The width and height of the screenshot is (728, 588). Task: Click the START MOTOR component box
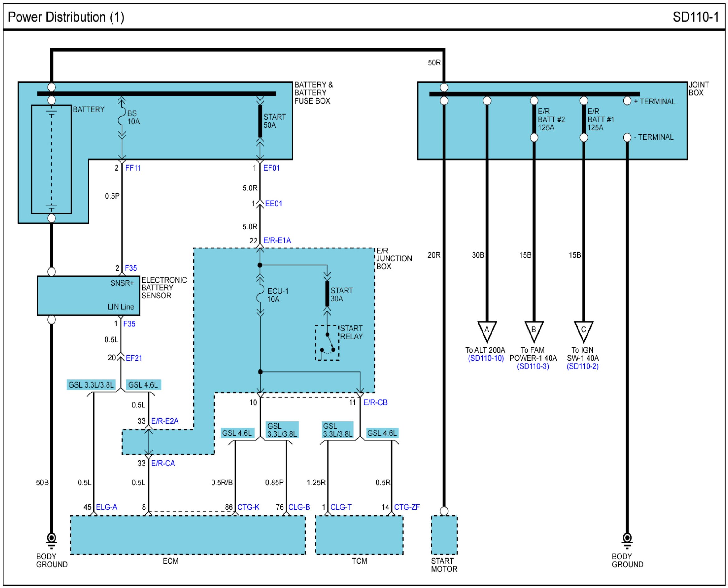click(444, 535)
